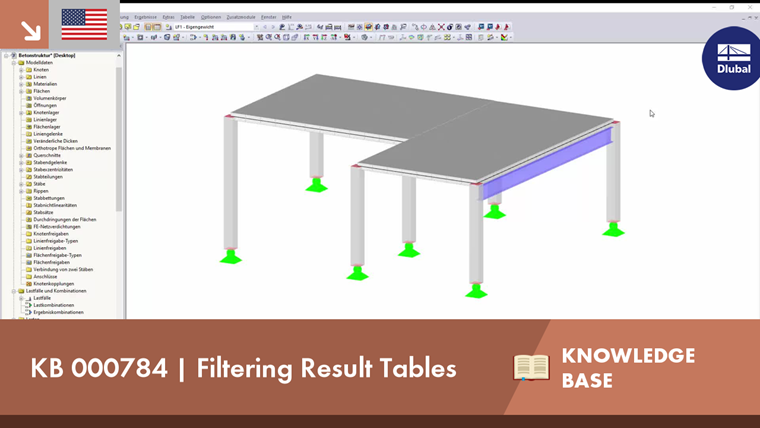Select Durchdringungen der Flächen entry
This screenshot has width=760, height=428.
[65, 220]
